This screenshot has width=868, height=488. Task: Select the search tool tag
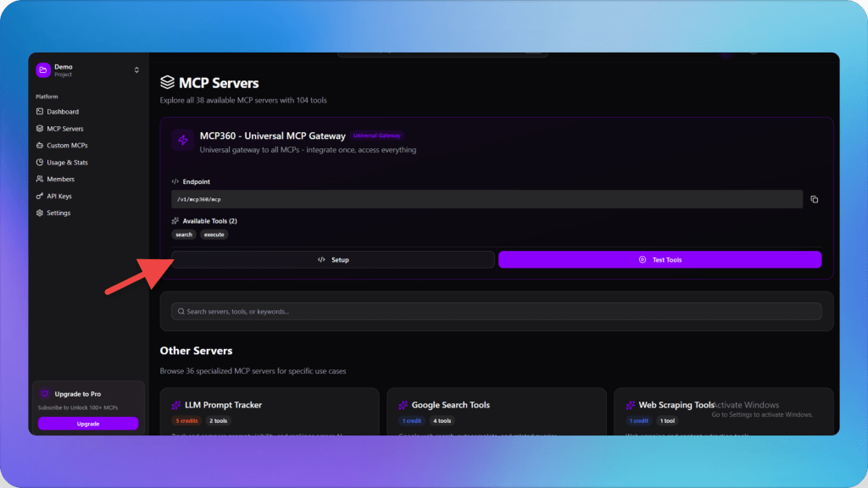184,235
